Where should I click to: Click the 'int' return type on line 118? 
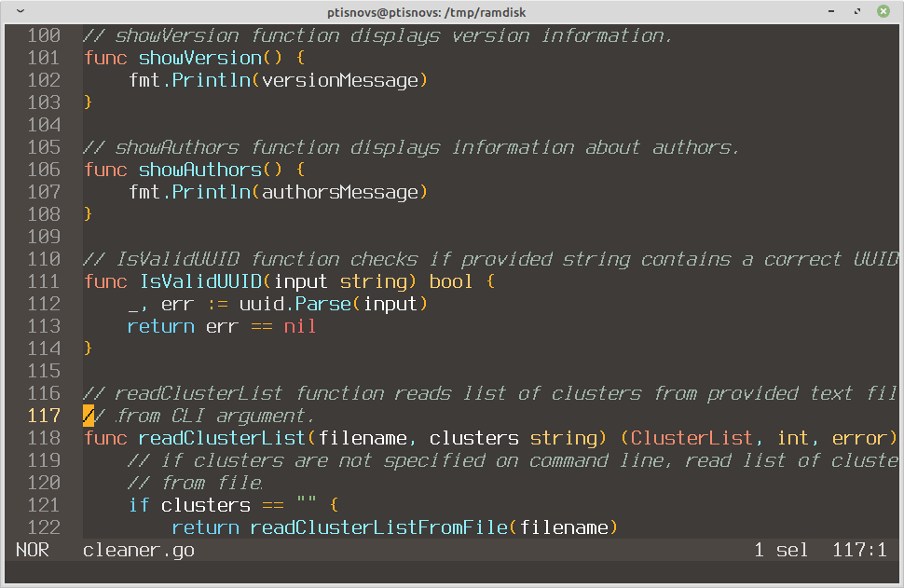[794, 438]
